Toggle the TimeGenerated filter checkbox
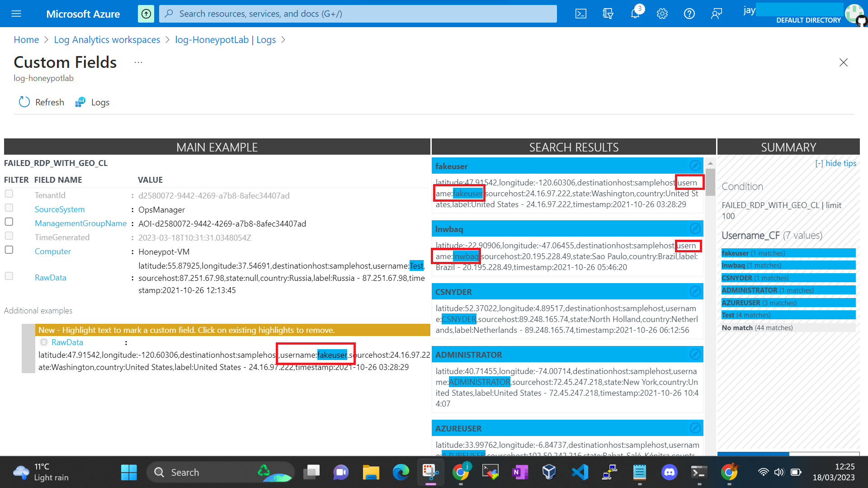The image size is (868, 488). pyautogui.click(x=9, y=236)
